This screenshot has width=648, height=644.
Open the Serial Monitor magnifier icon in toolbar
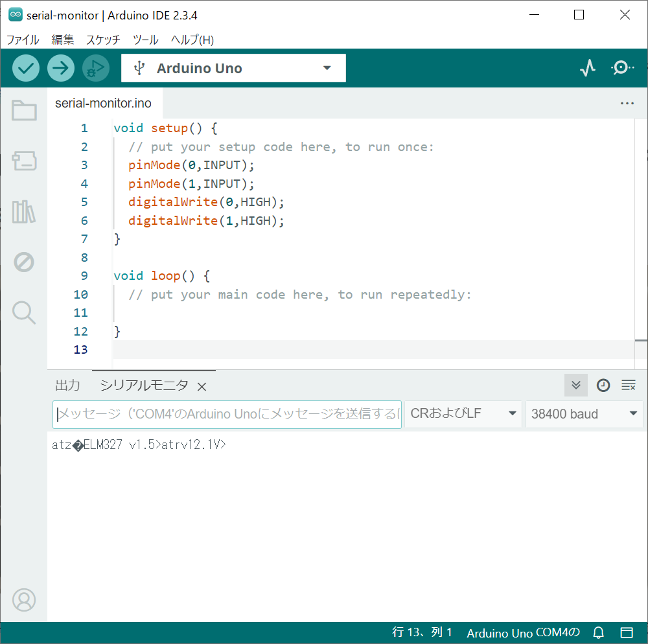(x=622, y=68)
